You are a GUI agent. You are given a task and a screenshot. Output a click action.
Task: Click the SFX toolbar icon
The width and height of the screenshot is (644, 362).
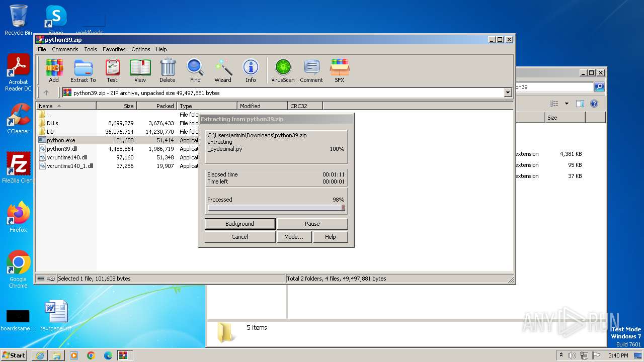(x=340, y=70)
